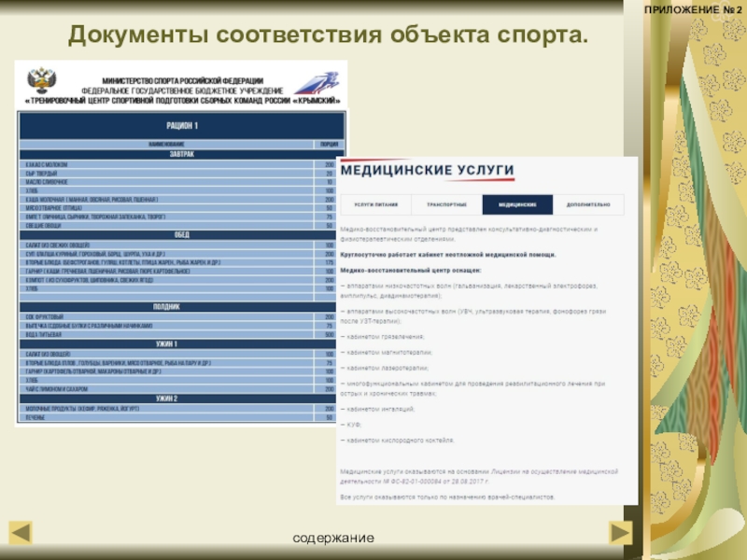
Task: Click the 'НАИМЕНОВАНИЕ' column header
Action: click(x=166, y=145)
